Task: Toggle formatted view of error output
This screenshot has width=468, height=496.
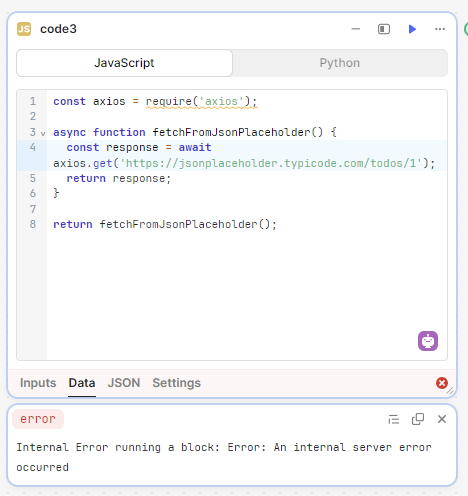Action: 394,419
